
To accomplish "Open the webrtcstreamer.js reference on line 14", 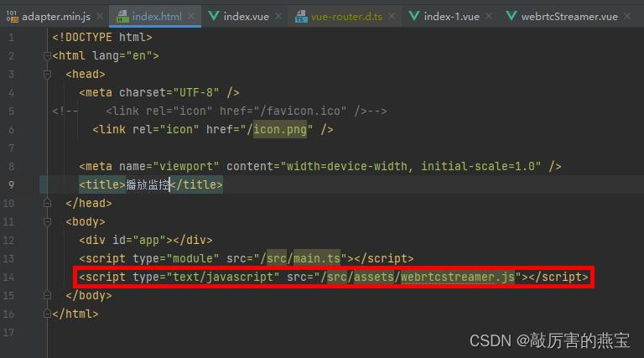I will click(458, 277).
